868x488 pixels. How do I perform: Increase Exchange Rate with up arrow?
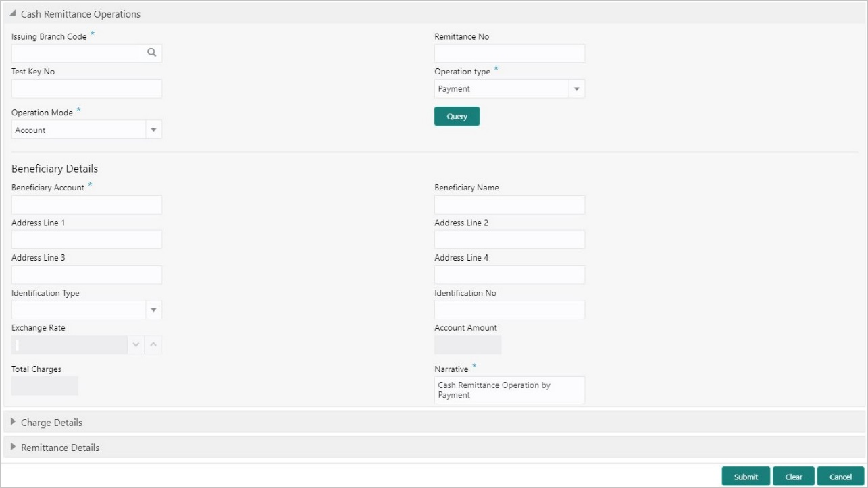[x=153, y=345]
